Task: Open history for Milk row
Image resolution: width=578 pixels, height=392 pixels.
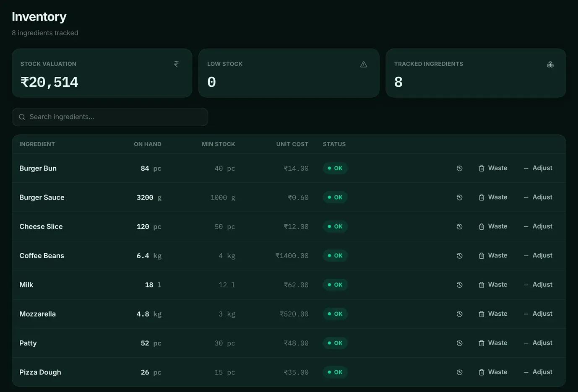Action: tap(459, 285)
